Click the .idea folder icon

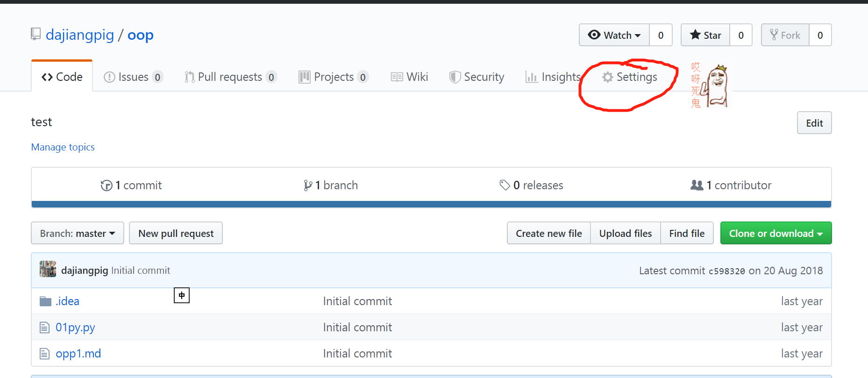[x=45, y=301]
